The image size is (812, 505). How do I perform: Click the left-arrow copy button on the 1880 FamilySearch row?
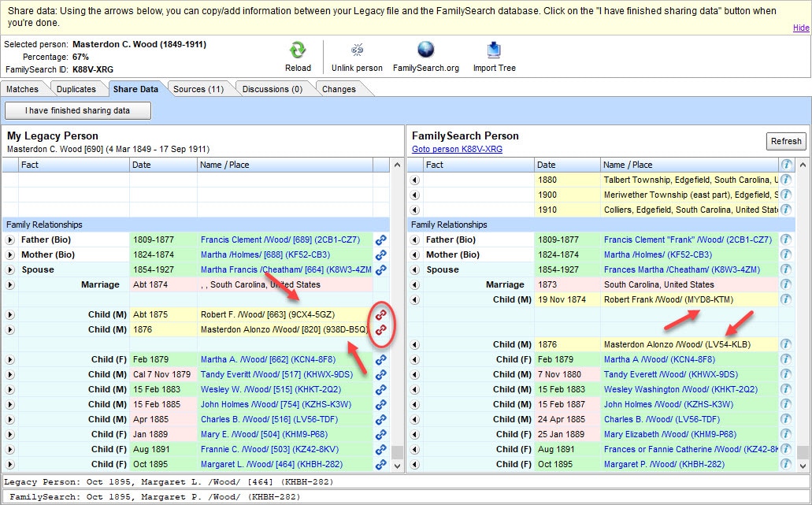pos(415,180)
